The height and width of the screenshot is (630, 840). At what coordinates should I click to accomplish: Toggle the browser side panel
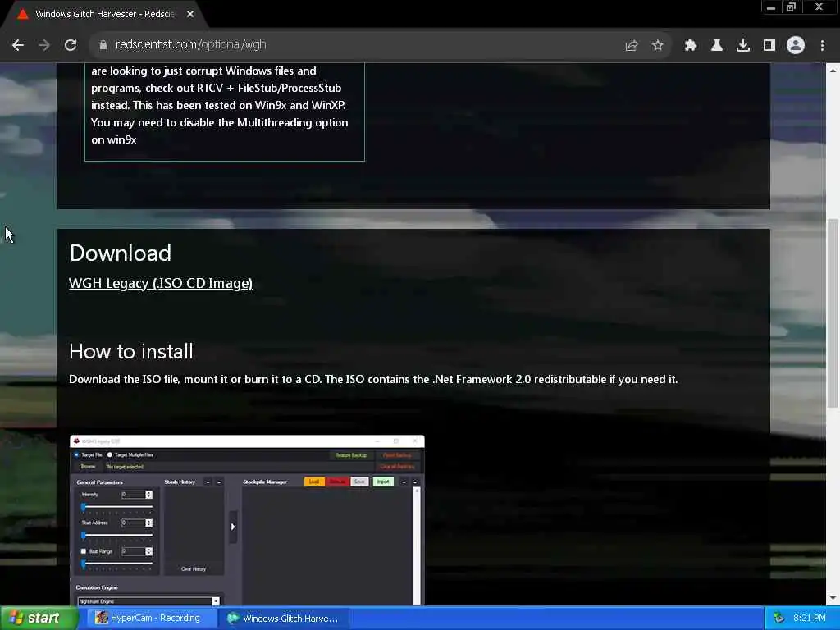(769, 46)
